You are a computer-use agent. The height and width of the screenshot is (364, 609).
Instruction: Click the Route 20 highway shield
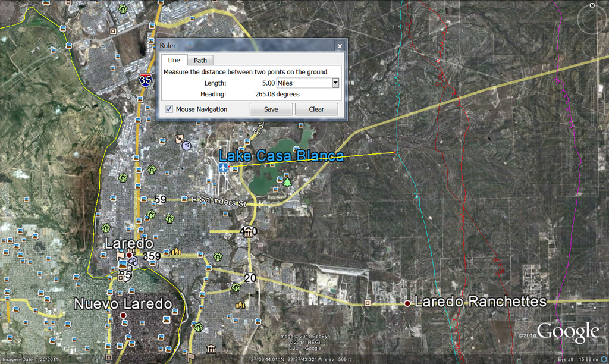[250, 278]
